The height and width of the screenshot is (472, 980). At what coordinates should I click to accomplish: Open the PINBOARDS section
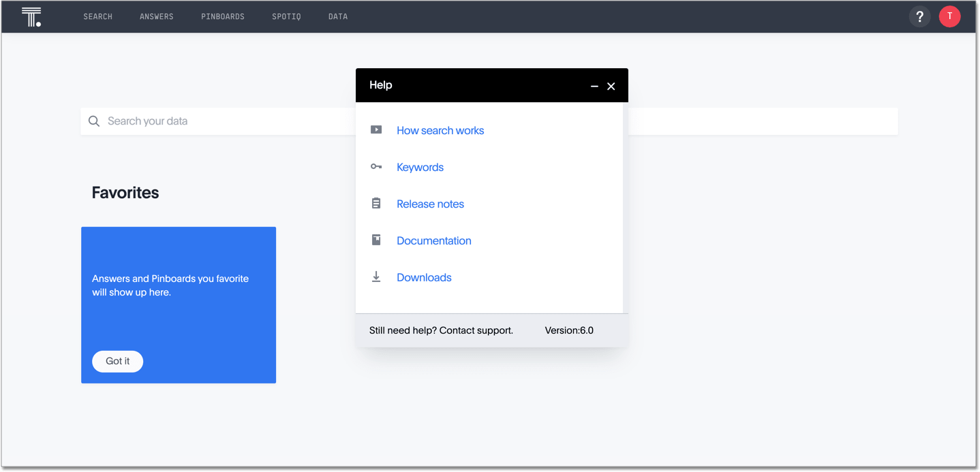pyautogui.click(x=223, y=16)
